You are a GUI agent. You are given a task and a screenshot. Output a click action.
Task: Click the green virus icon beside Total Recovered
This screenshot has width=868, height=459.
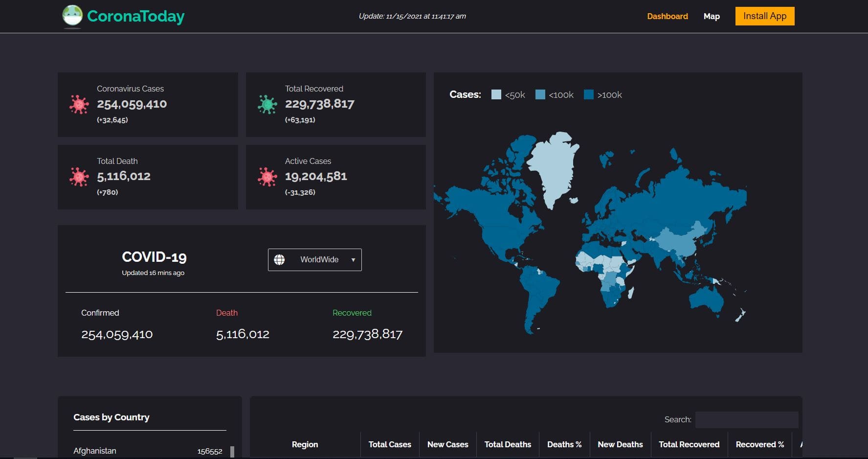[267, 104]
